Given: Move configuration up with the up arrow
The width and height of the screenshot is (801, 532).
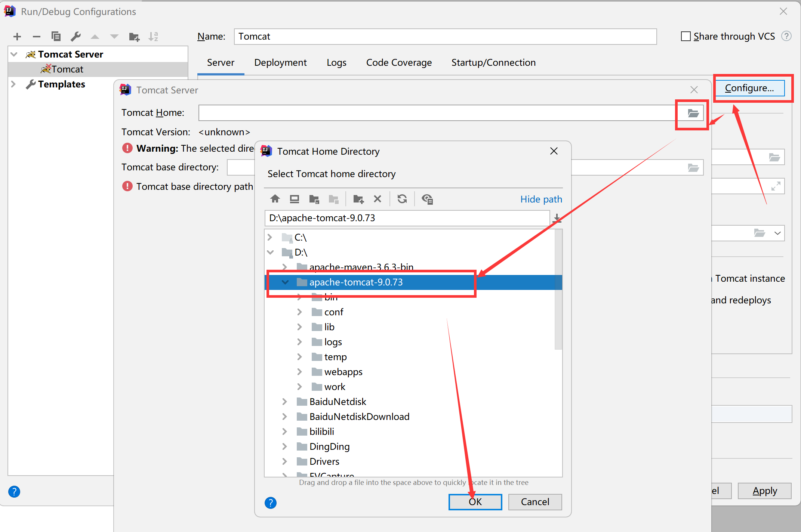Looking at the screenshot, I should click(x=95, y=37).
